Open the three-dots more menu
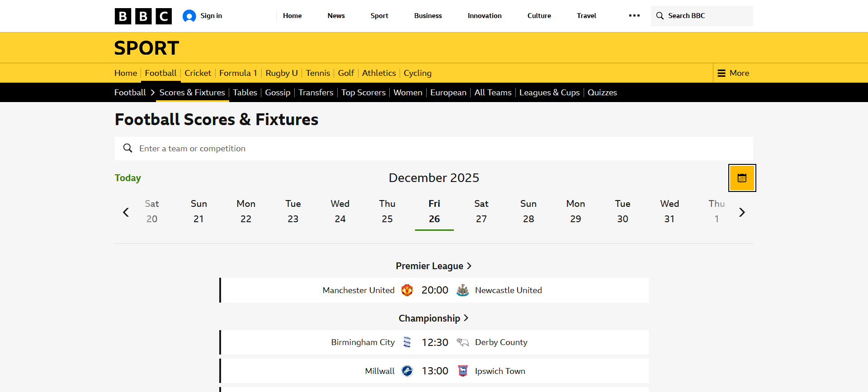Screen dimensions: 868x392 point(634,16)
